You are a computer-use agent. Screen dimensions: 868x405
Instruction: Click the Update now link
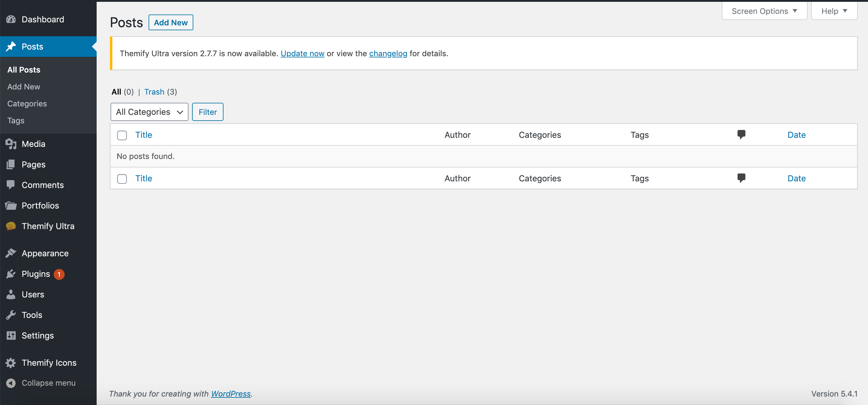(302, 53)
